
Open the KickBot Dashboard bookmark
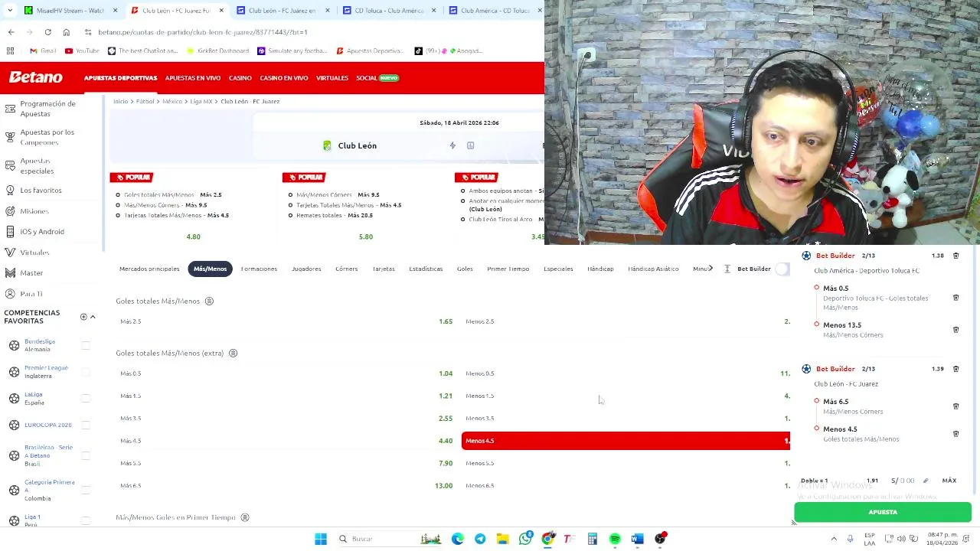[x=217, y=51]
